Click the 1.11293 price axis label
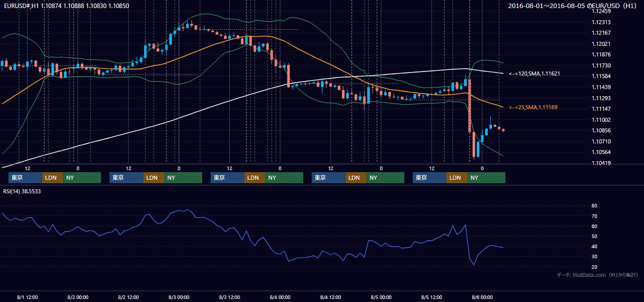This screenshot has width=644, height=302. click(601, 98)
